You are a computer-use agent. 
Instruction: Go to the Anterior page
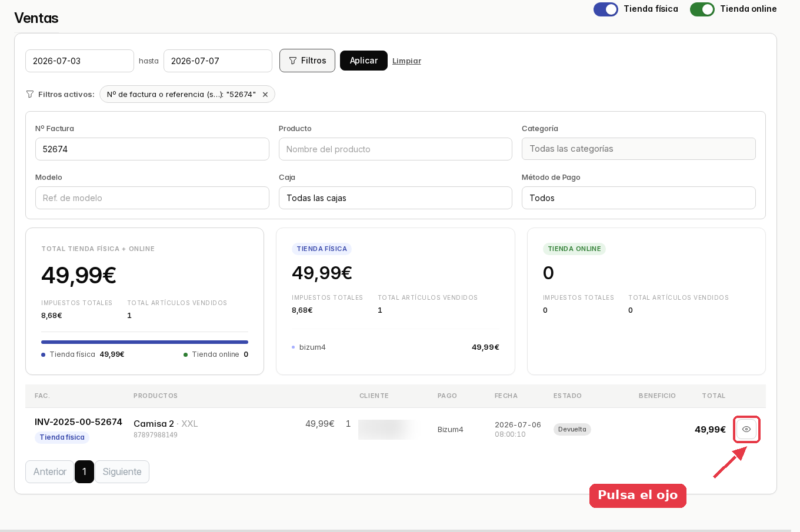(x=50, y=471)
